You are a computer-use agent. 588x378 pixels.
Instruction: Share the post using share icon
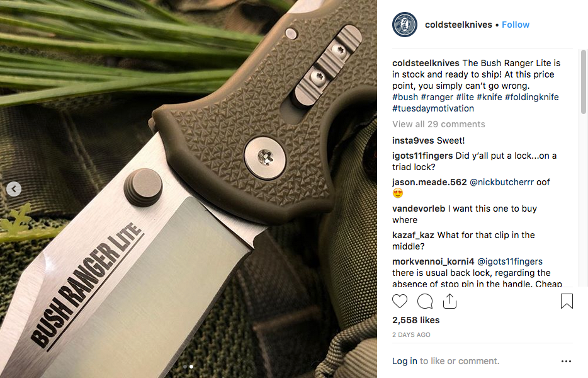click(x=449, y=301)
